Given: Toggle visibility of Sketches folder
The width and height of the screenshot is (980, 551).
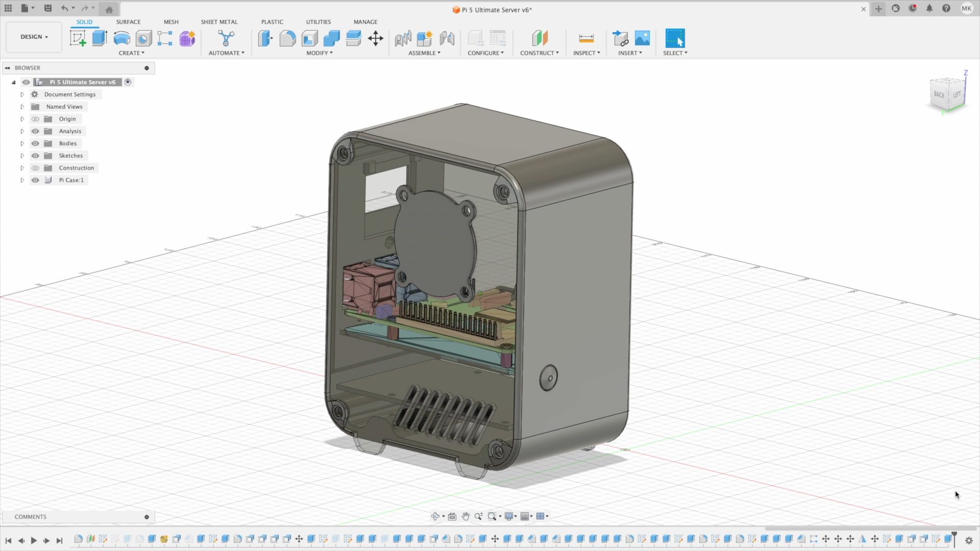Looking at the screenshot, I should pyautogui.click(x=35, y=156).
